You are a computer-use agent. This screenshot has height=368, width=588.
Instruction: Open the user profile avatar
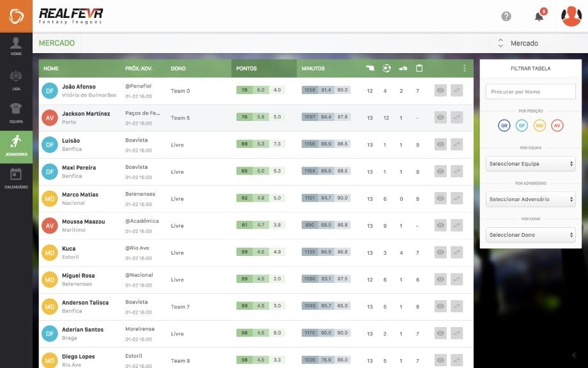571,16
